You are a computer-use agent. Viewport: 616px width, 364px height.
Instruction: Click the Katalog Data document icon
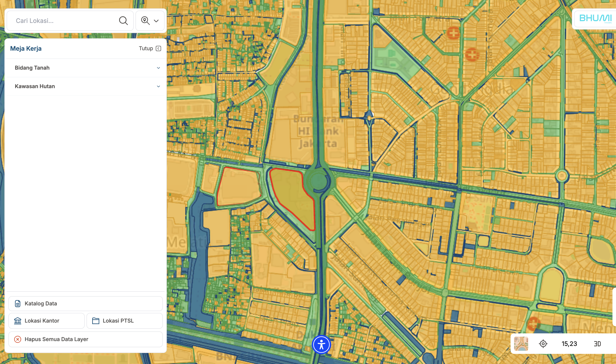pyautogui.click(x=18, y=303)
